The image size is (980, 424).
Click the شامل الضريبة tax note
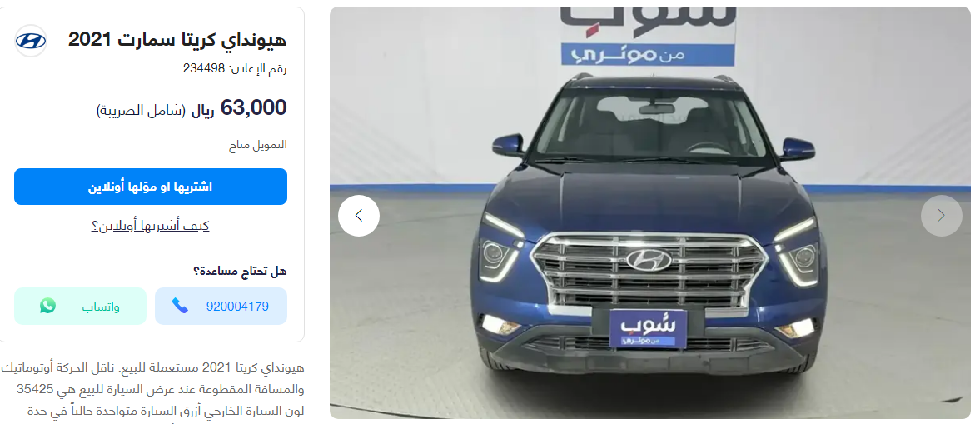(142, 111)
